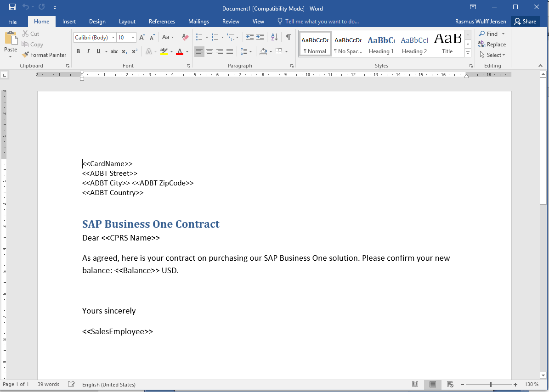Justify the paragraph text
The height and width of the screenshot is (392, 549).
tap(230, 51)
